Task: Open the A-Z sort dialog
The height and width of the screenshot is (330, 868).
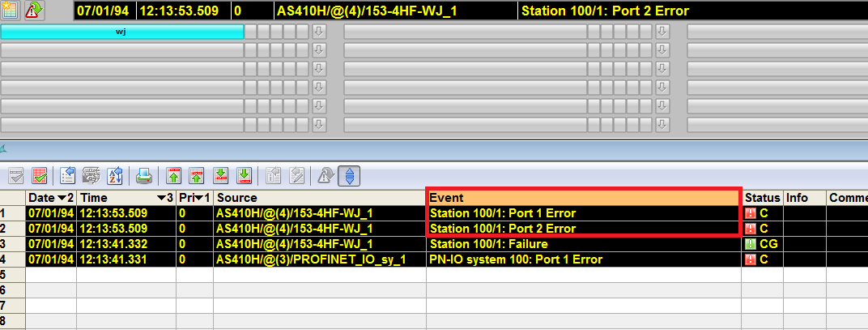Action: click(x=114, y=177)
